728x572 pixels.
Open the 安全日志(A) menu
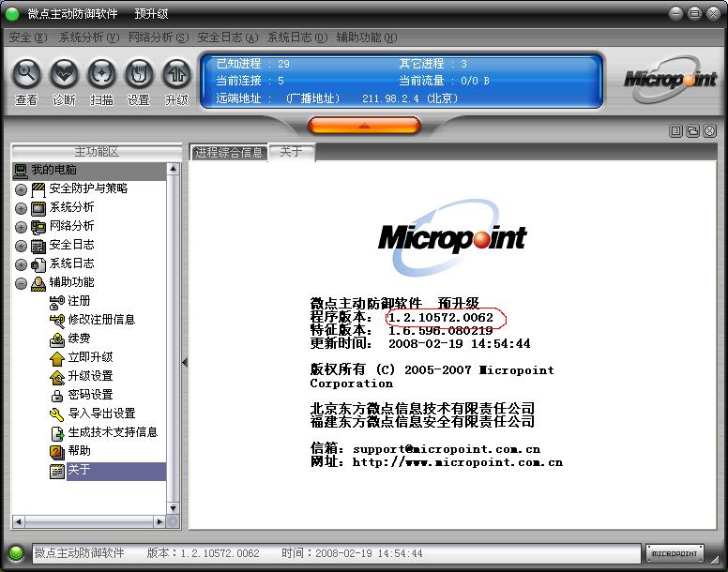228,38
